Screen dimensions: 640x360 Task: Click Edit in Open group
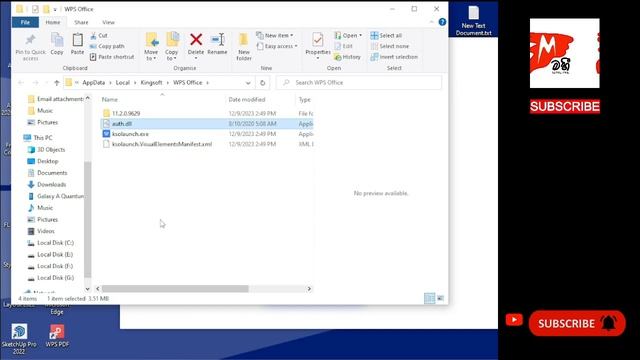pos(343,46)
